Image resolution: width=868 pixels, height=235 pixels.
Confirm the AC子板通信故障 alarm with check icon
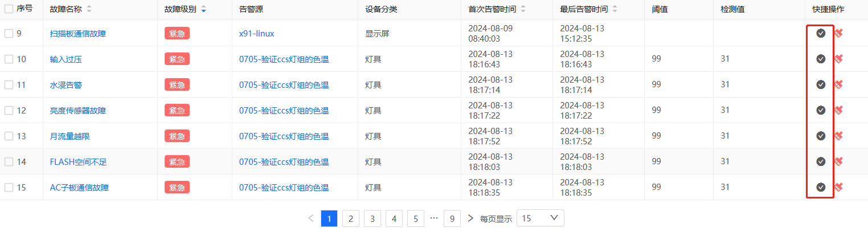821,187
